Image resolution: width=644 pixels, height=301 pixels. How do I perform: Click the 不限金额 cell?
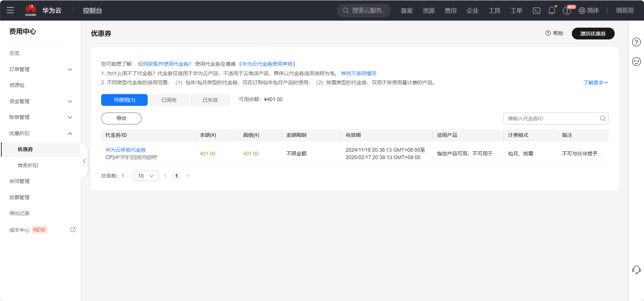tap(296, 153)
